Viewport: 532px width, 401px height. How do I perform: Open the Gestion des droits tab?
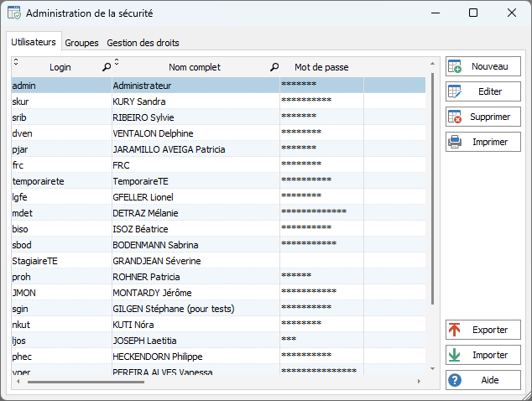pyautogui.click(x=143, y=42)
